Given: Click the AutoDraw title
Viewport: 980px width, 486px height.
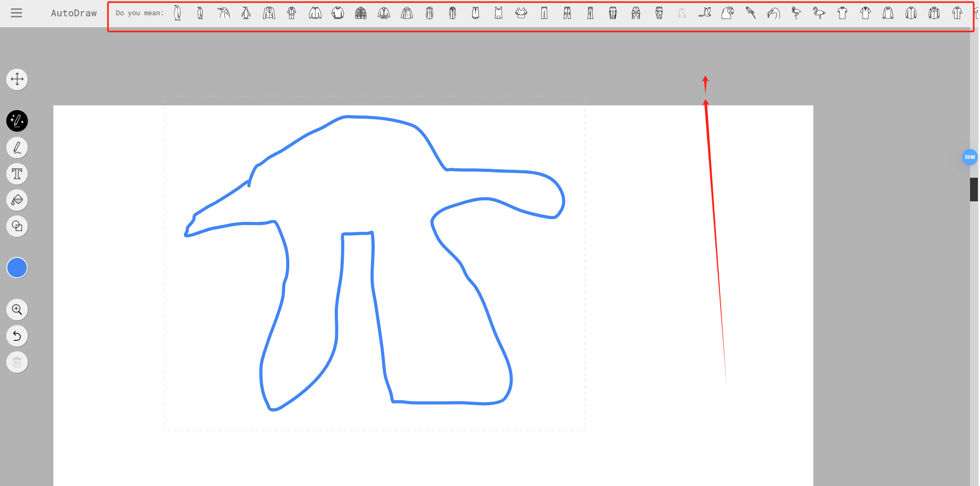Looking at the screenshot, I should [73, 13].
